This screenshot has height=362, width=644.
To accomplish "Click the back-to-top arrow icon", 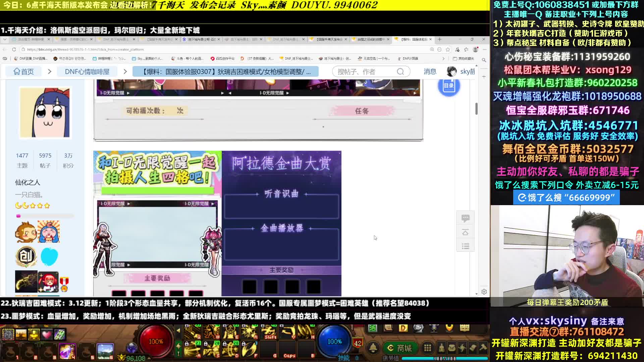I will click(x=465, y=232).
